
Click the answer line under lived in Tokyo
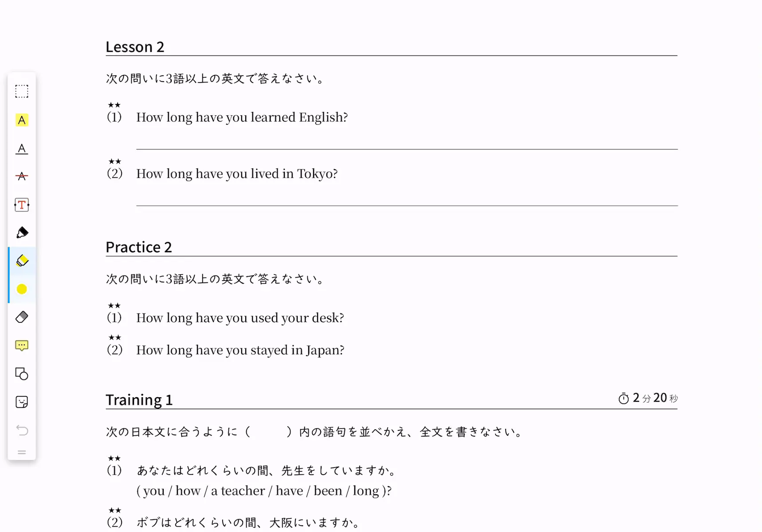(407, 205)
